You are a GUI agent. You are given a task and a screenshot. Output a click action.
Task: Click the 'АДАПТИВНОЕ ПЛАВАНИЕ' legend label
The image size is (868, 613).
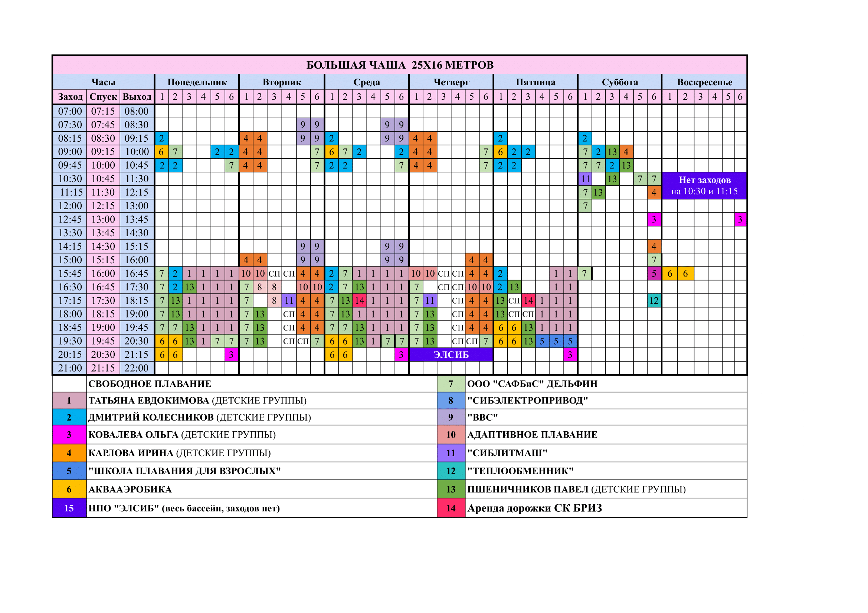[532, 434]
